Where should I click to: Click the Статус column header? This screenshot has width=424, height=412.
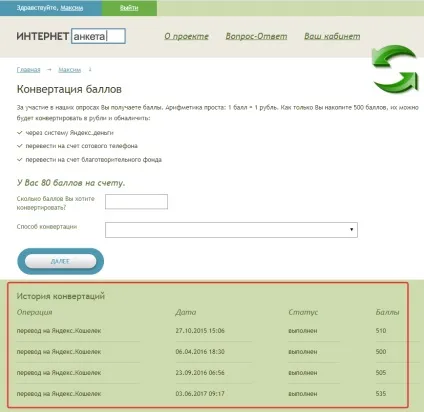[x=303, y=312]
